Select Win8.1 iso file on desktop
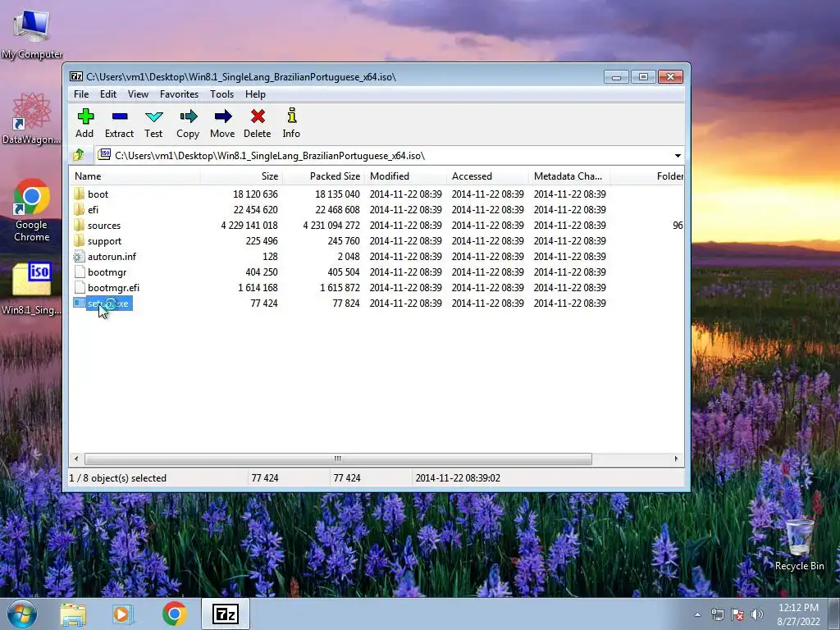 pos(32,288)
